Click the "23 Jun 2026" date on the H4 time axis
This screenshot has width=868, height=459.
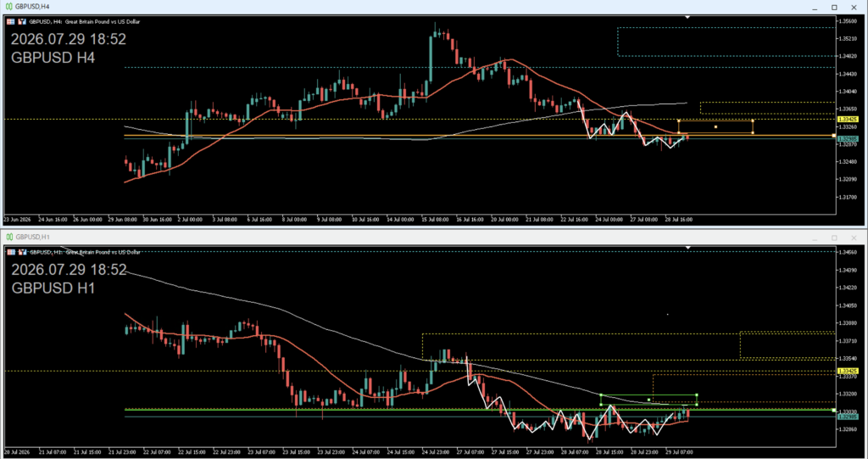(17, 220)
